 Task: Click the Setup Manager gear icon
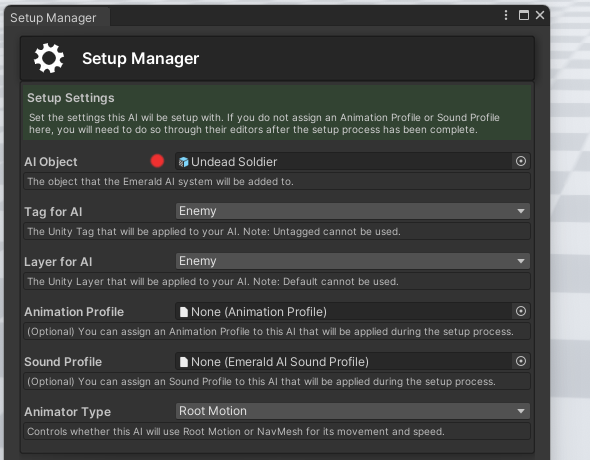pyautogui.click(x=49, y=58)
